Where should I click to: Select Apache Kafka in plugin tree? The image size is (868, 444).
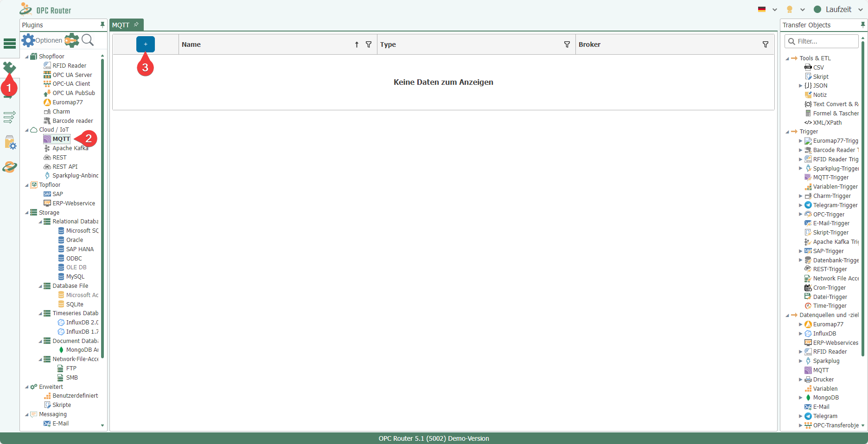click(x=70, y=148)
